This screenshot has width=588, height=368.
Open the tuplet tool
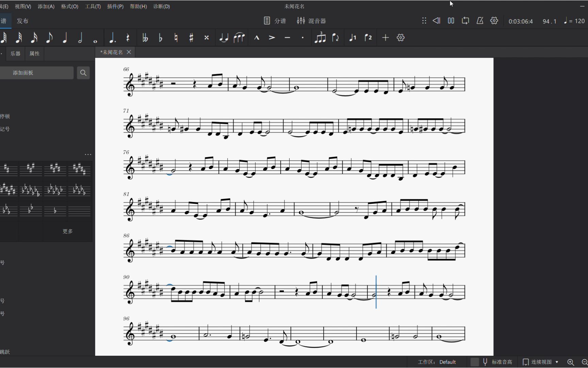click(x=320, y=38)
